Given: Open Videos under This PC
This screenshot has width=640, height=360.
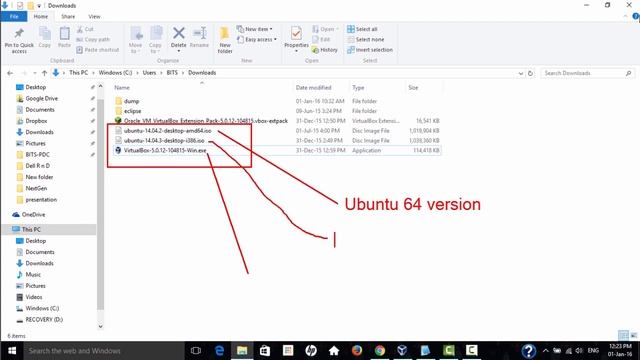Looking at the screenshot, I should 33,297.
